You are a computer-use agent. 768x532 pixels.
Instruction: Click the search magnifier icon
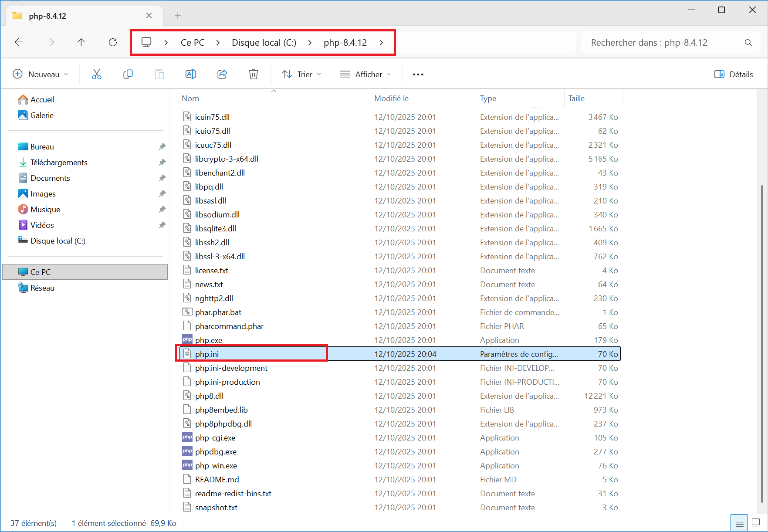click(748, 43)
